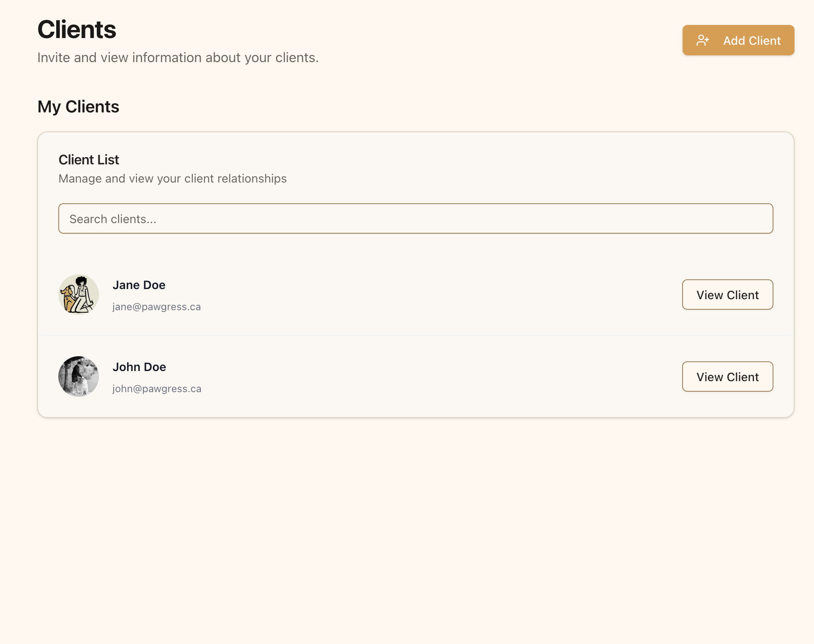The width and height of the screenshot is (814, 644).
Task: Select the name John Doe
Action: [139, 367]
